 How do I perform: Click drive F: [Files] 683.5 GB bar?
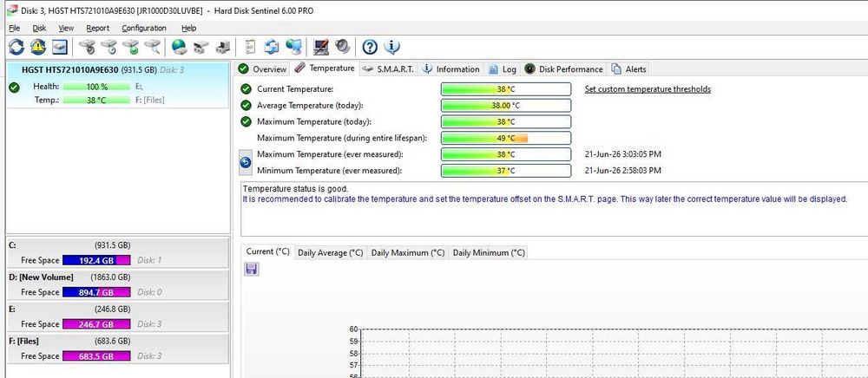(97, 356)
